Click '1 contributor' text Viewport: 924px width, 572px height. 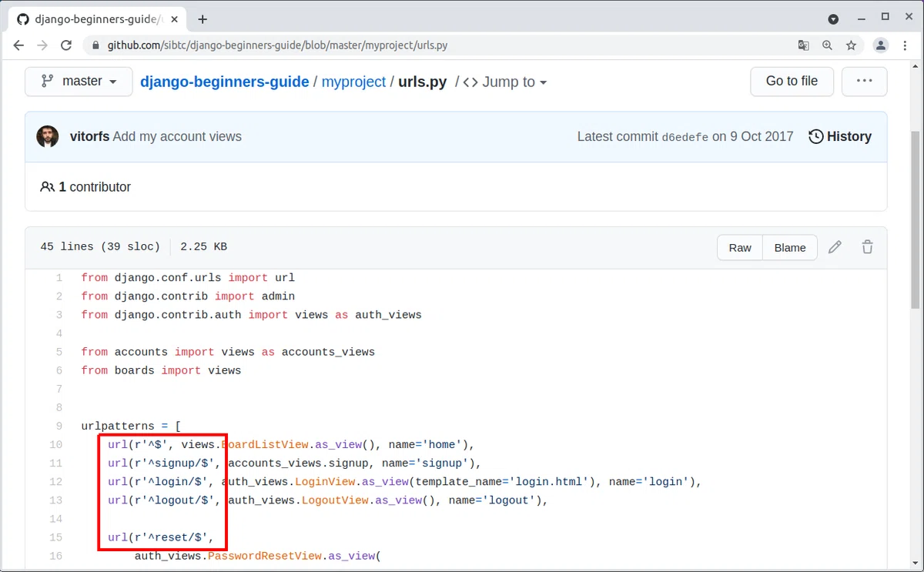pyautogui.click(x=95, y=187)
